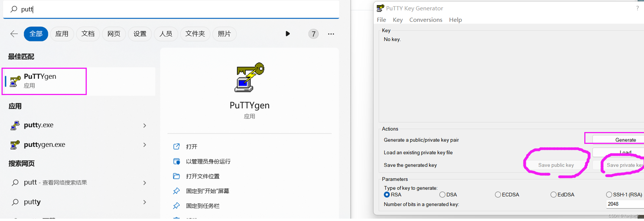Click 固定到"开始"屏幕 action text
Screen dimensions: 644x221
click(x=208, y=191)
